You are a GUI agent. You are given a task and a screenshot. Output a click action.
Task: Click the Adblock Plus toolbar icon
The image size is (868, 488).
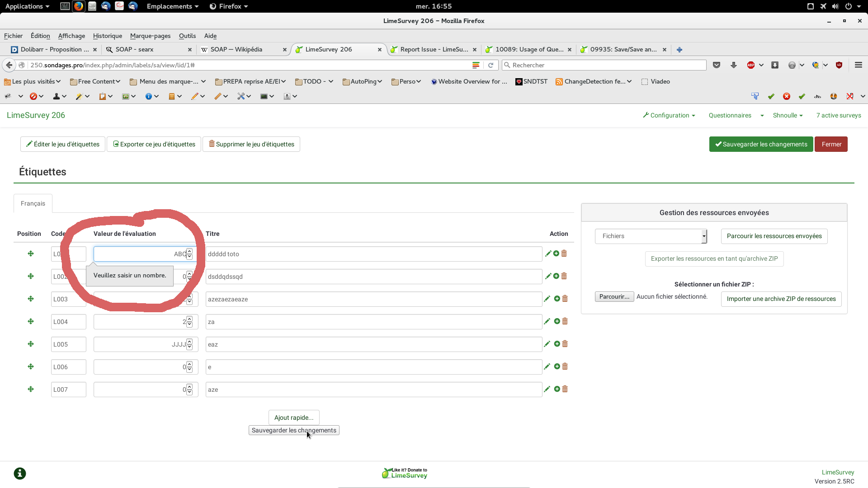[751, 65]
